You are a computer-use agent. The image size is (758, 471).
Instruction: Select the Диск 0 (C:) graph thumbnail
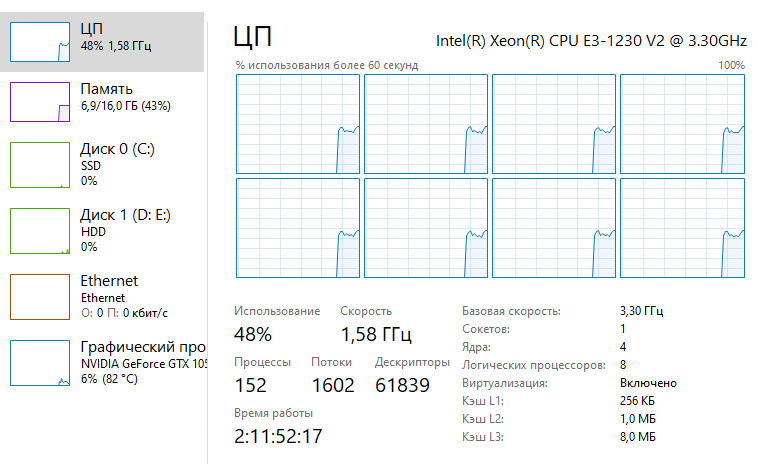(x=40, y=165)
